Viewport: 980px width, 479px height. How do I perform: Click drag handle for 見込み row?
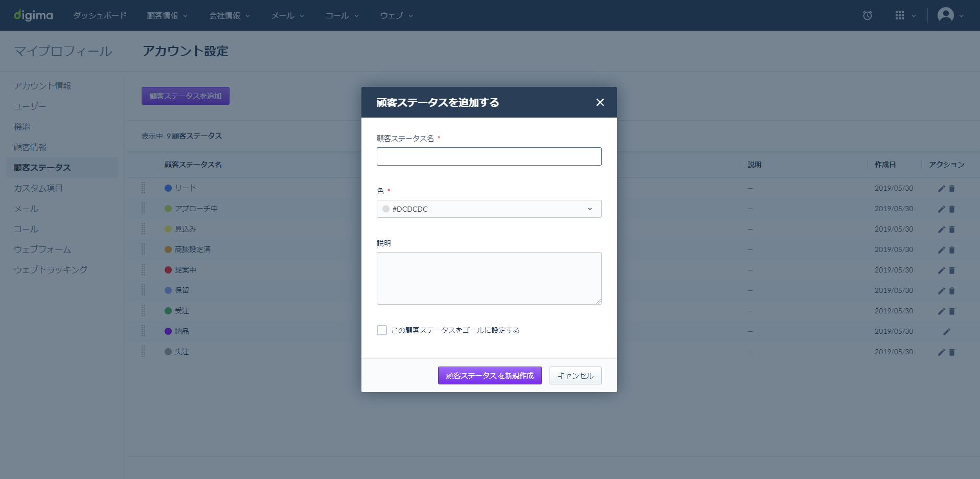[x=143, y=229]
